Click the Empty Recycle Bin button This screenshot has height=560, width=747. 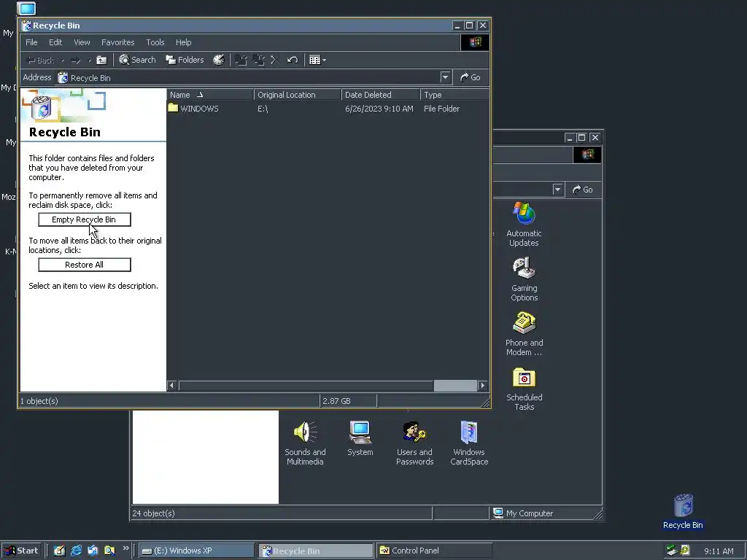coord(85,219)
